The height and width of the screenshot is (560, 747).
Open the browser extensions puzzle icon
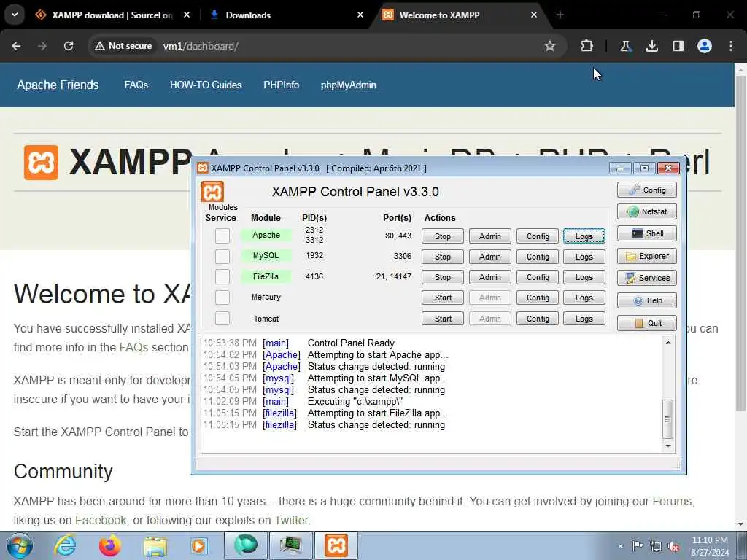pyautogui.click(x=587, y=46)
